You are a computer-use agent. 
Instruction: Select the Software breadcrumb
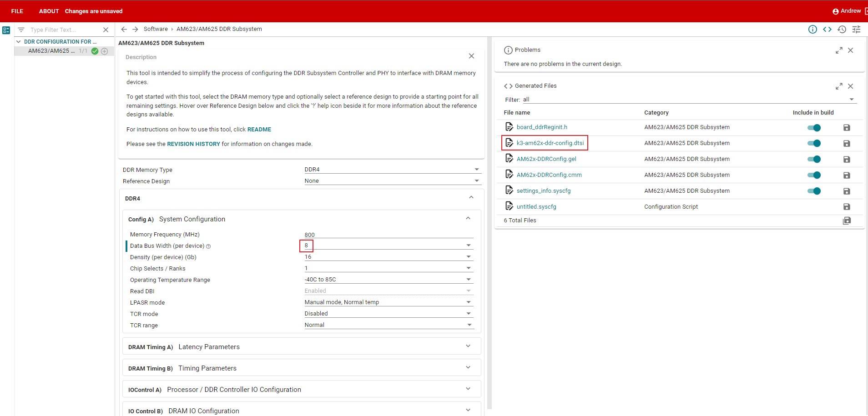point(156,29)
